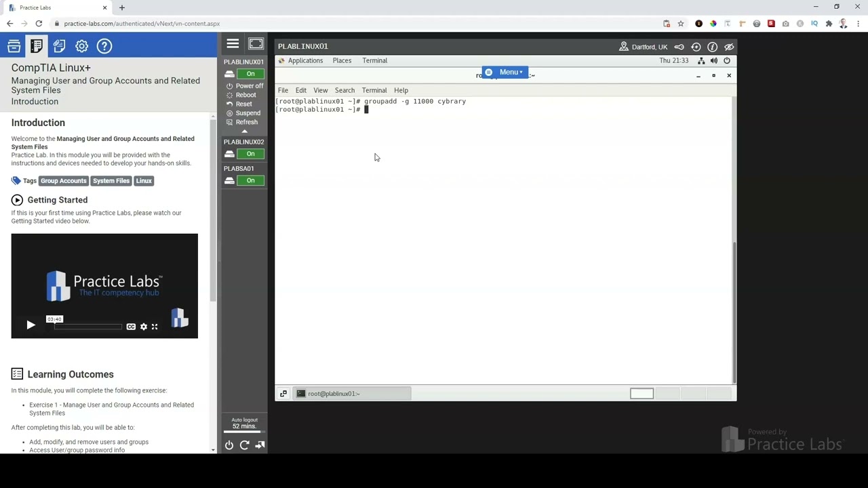
Task: Open a new browser tab
Action: tap(122, 7)
